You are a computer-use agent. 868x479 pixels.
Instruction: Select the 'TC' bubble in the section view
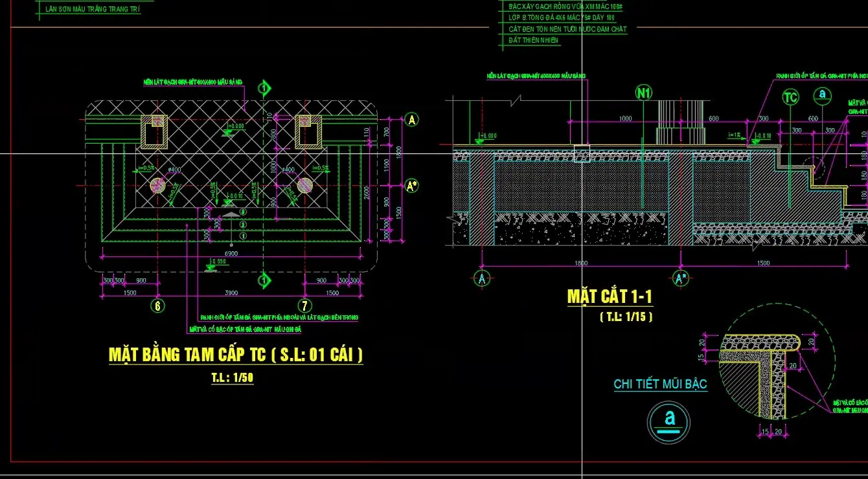tap(790, 98)
